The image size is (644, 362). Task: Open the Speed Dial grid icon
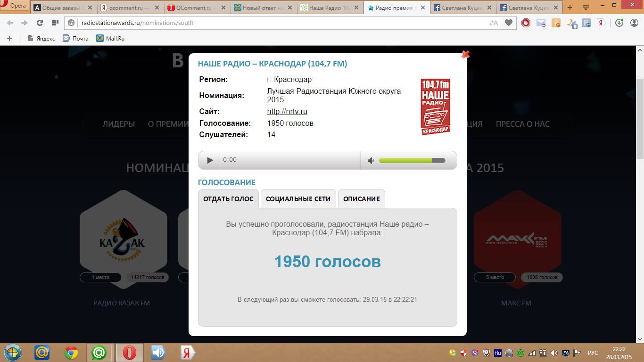click(x=55, y=23)
